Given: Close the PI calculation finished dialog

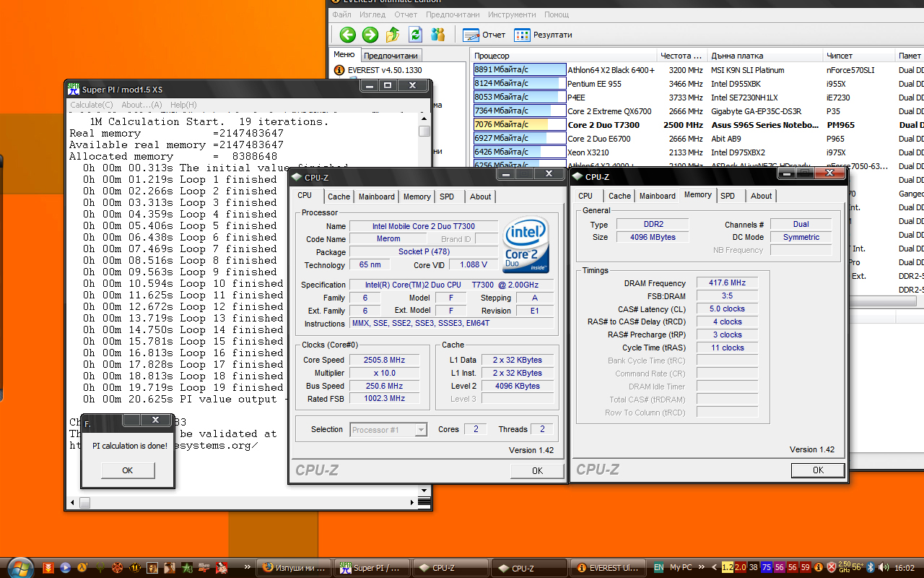Looking at the screenshot, I should pos(156,420).
